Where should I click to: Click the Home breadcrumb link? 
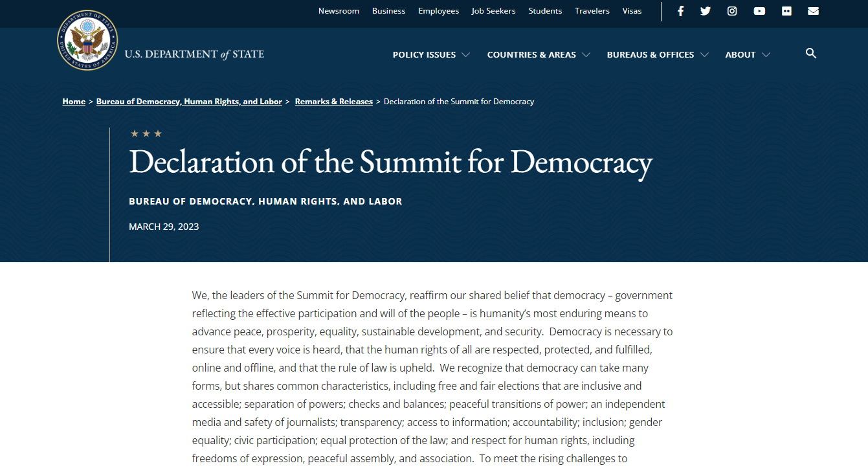tap(74, 102)
